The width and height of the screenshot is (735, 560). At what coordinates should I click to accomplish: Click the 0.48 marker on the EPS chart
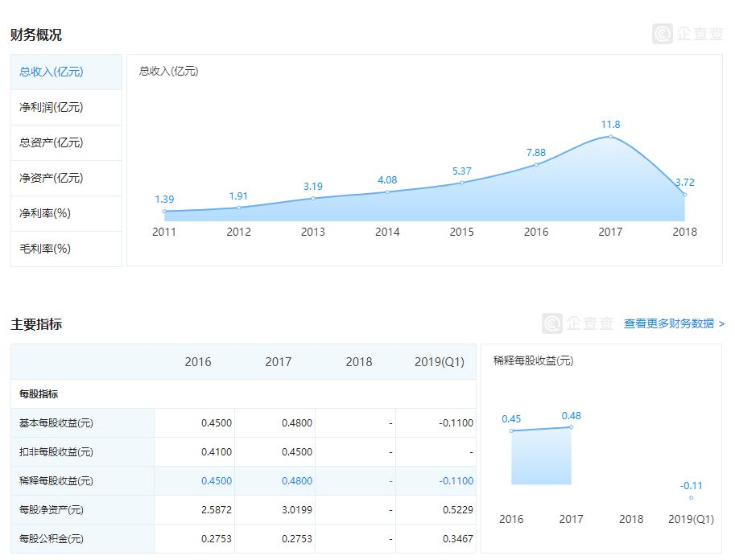coord(571,428)
